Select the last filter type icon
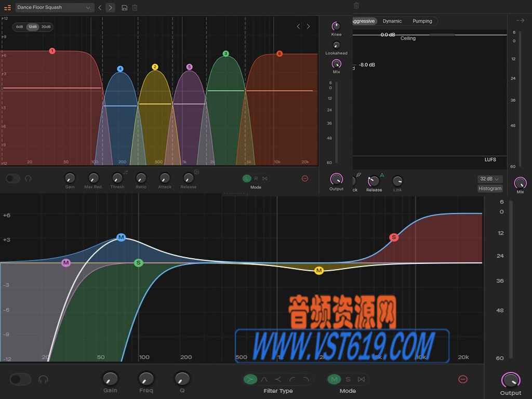This screenshot has width=532, height=399. tap(306, 379)
